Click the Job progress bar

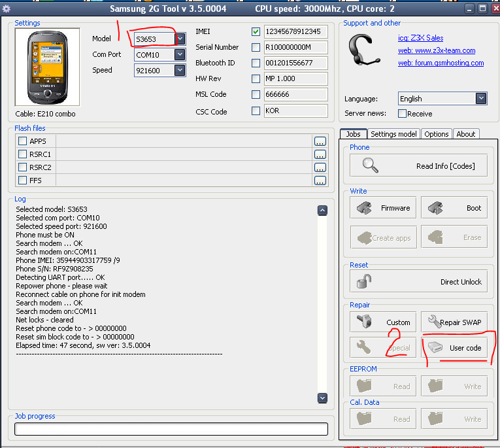tap(171, 429)
